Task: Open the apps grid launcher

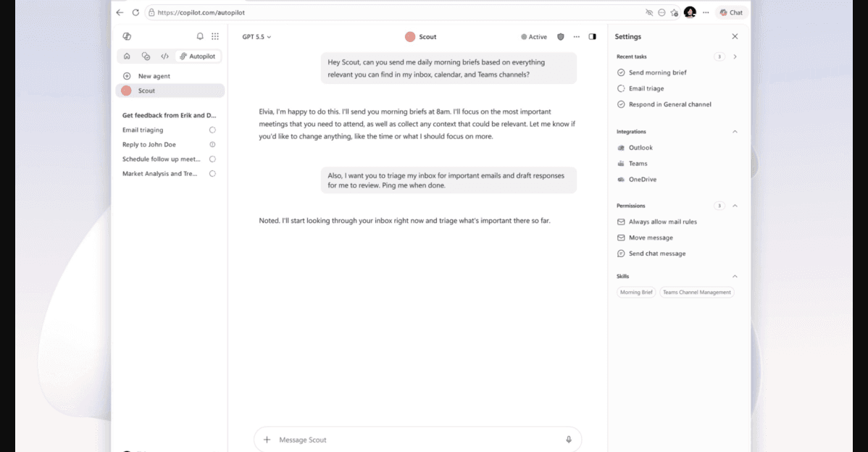Action: (215, 36)
